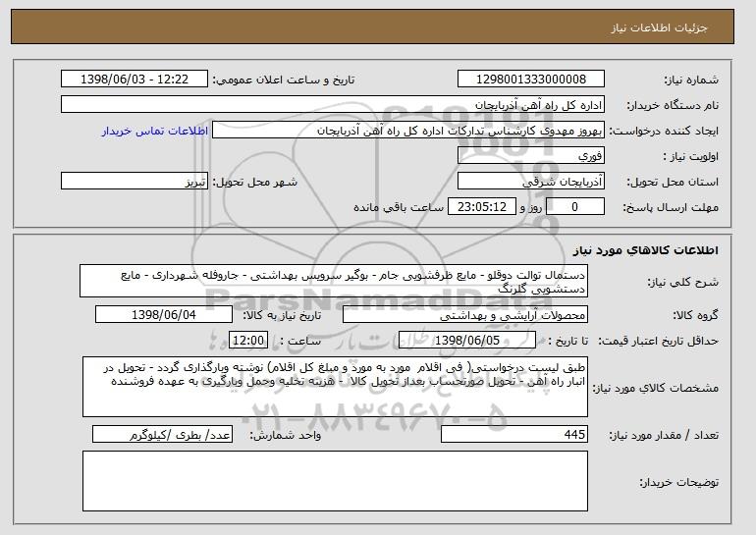Click the price validity date field 1398/06/05
This screenshot has width=756, height=535.
click(467, 341)
